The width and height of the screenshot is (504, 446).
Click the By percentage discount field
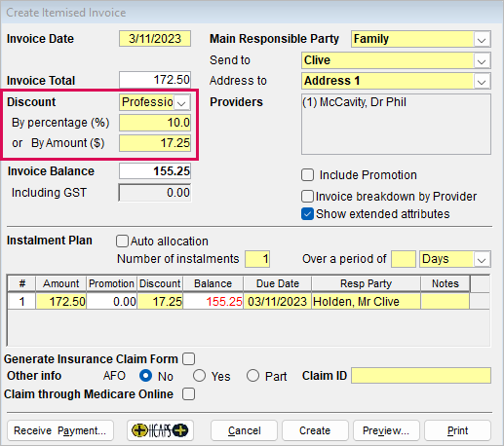point(155,123)
